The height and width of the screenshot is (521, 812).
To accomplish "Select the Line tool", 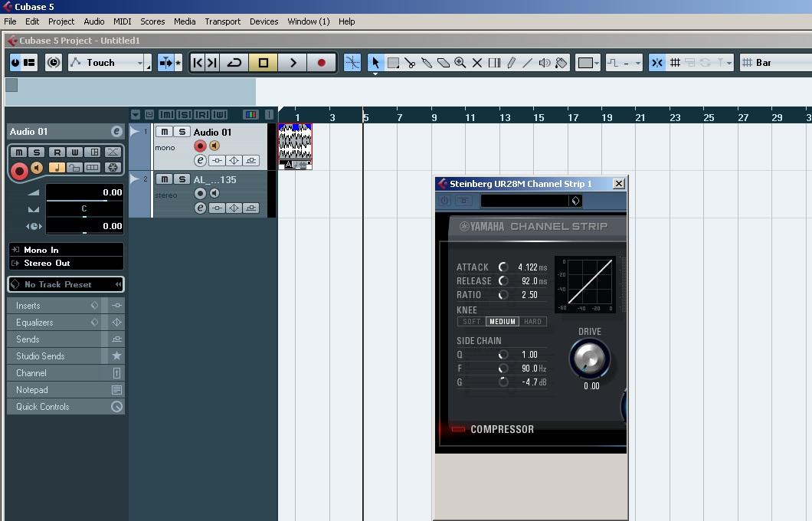I will tap(527, 63).
